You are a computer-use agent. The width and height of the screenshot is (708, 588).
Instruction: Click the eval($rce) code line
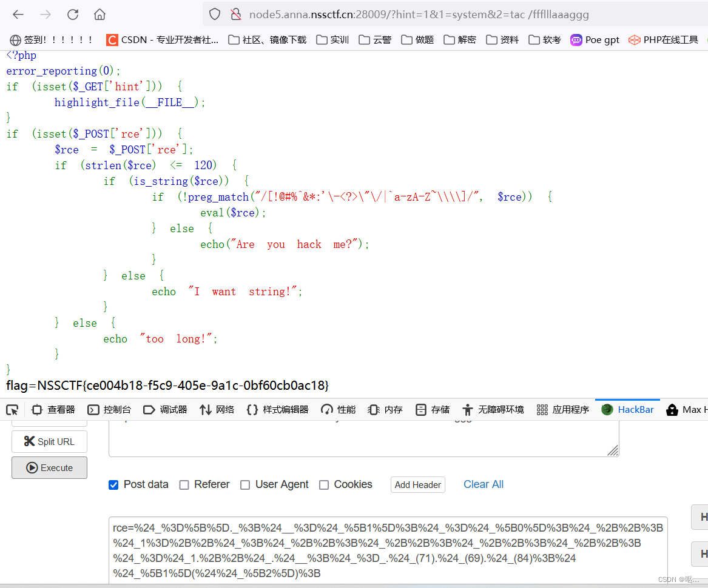coord(233,213)
